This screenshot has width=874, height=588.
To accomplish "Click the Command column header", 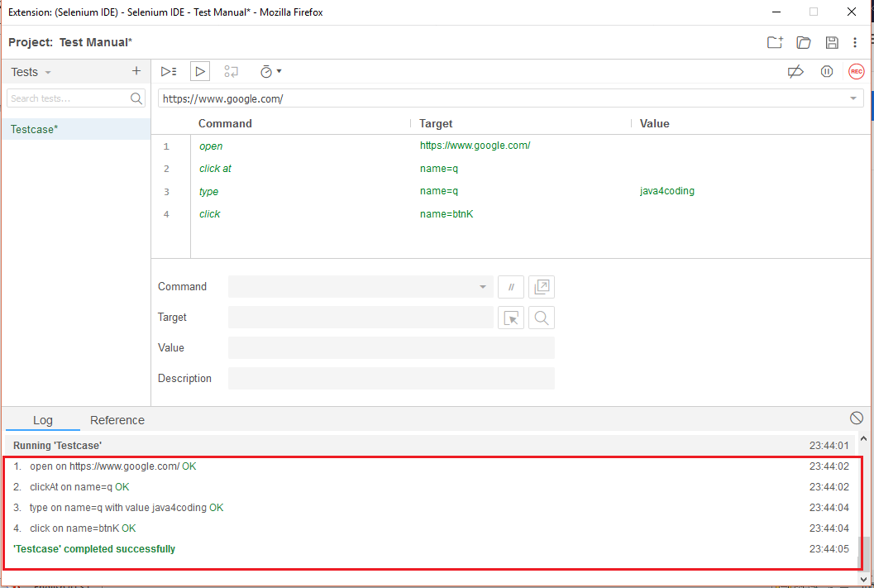I will coord(225,124).
